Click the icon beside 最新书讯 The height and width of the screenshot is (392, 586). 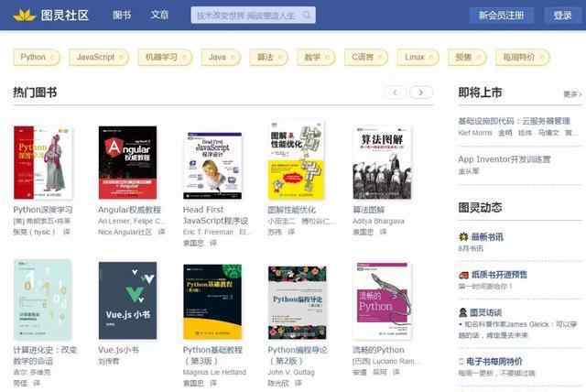point(463,236)
